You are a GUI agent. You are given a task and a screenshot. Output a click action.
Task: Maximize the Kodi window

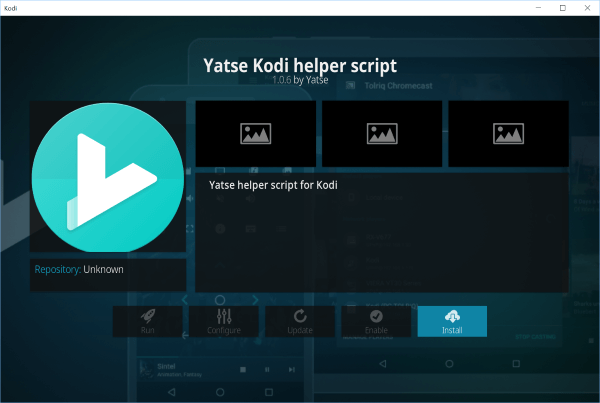(561, 7)
